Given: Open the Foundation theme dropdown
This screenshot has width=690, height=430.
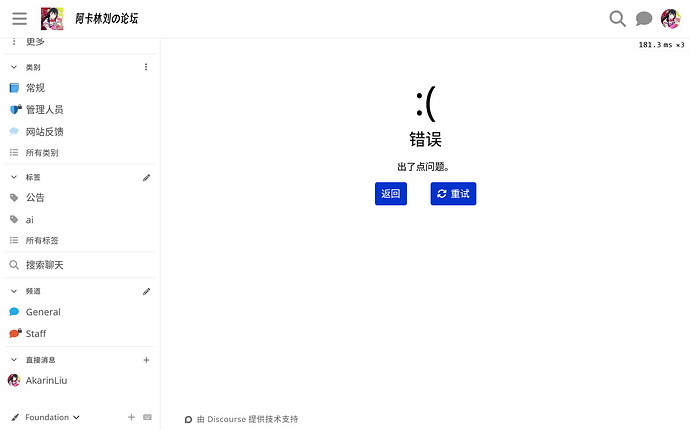Looking at the screenshot, I should click(52, 417).
